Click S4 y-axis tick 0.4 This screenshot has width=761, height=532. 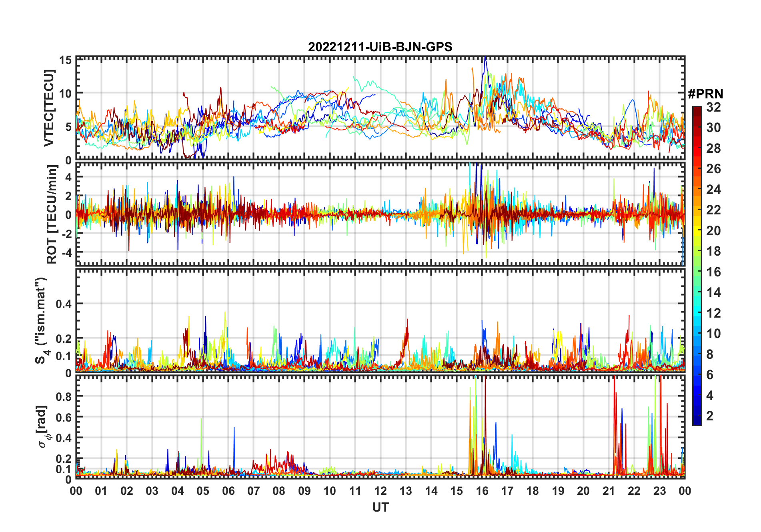coord(64,304)
